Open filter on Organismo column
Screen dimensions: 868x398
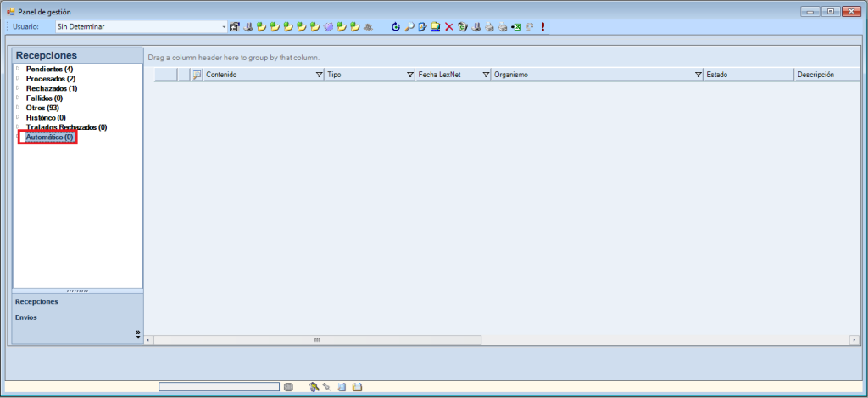(x=698, y=75)
